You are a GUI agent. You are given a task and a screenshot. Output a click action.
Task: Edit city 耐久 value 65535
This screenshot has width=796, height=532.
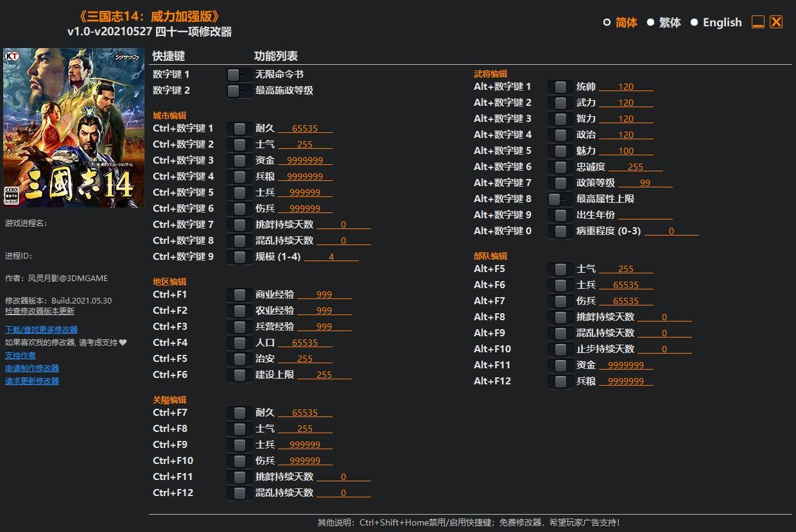(305, 128)
